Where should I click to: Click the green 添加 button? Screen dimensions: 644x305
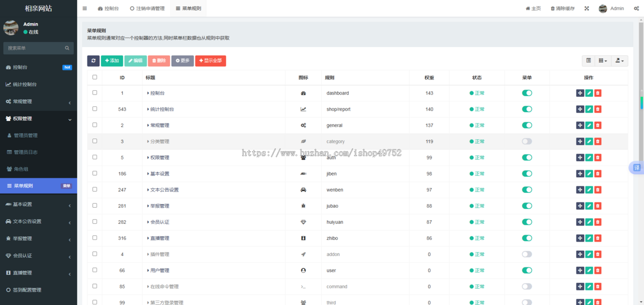(112, 61)
